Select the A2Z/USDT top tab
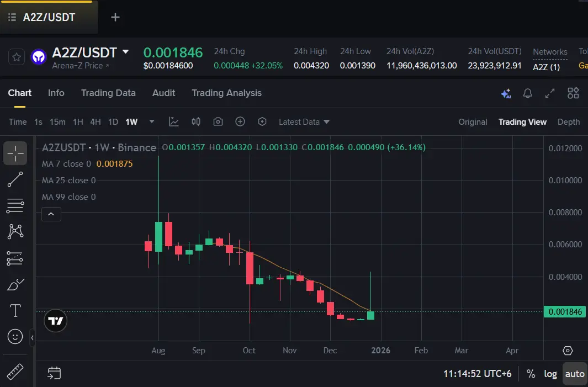 click(x=49, y=17)
